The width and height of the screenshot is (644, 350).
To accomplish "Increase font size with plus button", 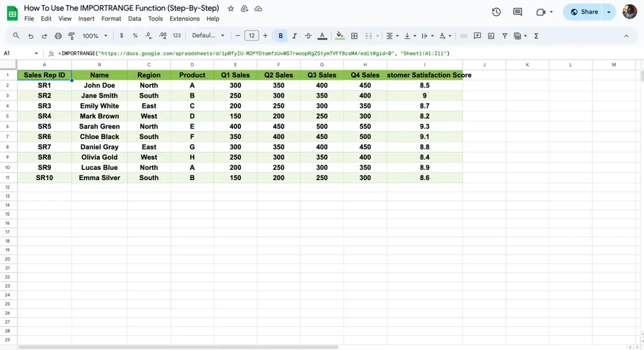I will click(x=265, y=36).
